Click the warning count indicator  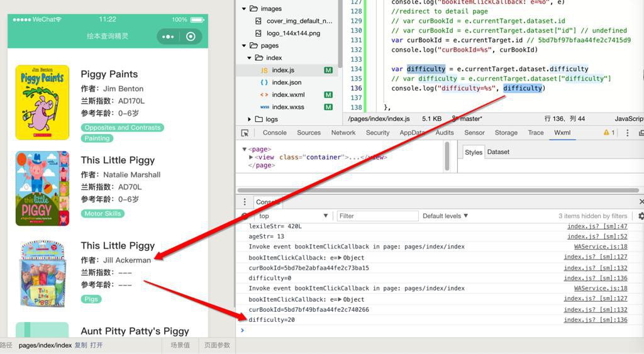tap(609, 133)
